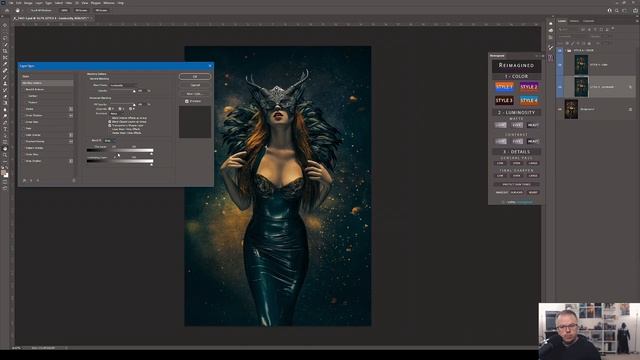Screen dimensions: 640x360
Task: Apply Style 1 in the Reimagined panel
Action: pyautogui.click(x=504, y=87)
